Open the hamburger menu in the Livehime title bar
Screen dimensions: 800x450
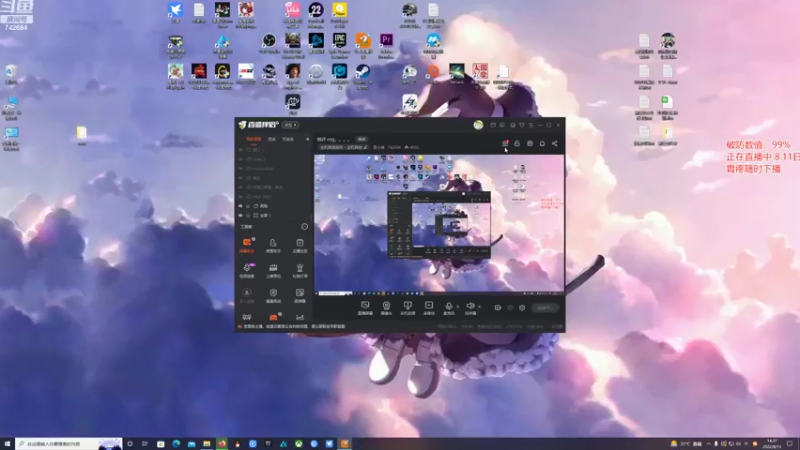coord(531,125)
